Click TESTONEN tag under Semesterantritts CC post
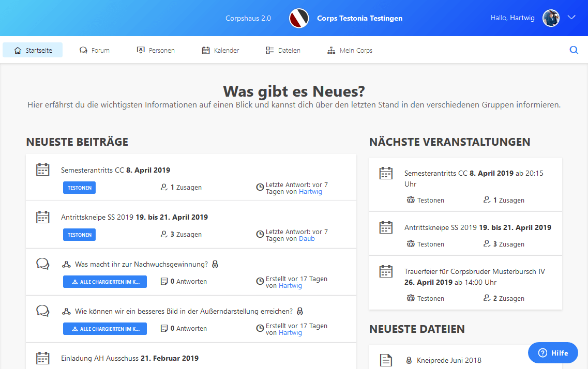The height and width of the screenshot is (369, 588). [x=79, y=188]
